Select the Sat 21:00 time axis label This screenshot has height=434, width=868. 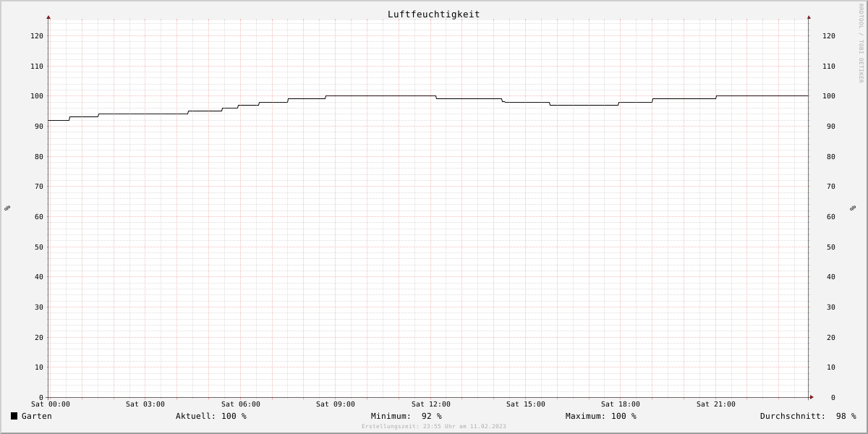(x=716, y=404)
